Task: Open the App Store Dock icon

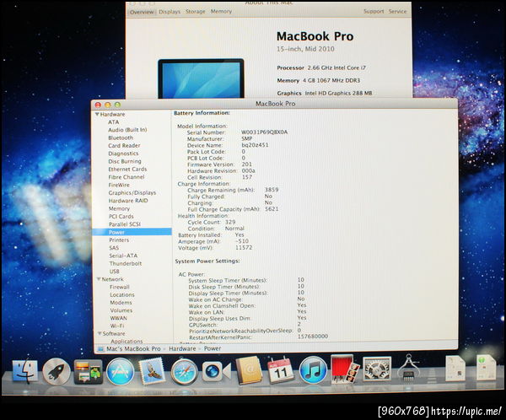Action: coord(120,372)
